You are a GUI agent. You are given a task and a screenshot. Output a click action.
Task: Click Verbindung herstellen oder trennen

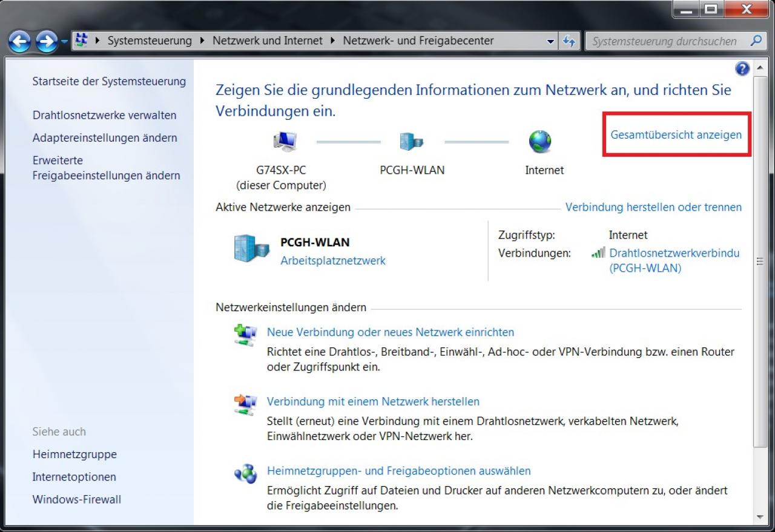coord(653,207)
